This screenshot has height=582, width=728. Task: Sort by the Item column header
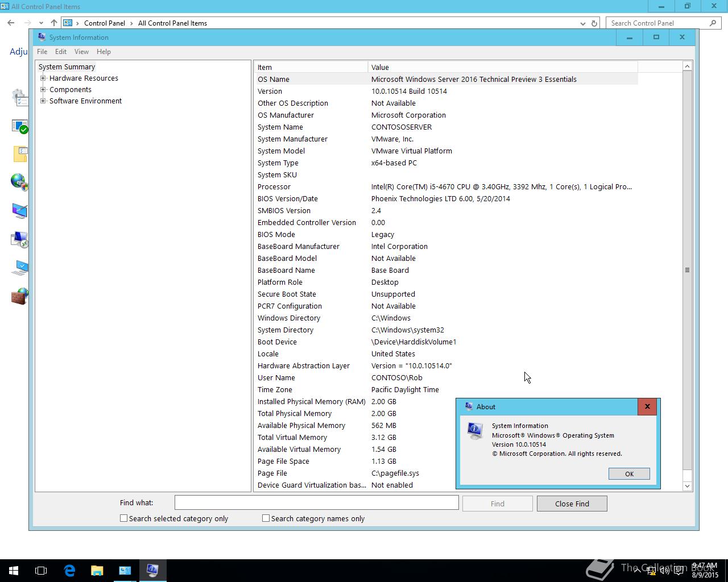(311, 67)
